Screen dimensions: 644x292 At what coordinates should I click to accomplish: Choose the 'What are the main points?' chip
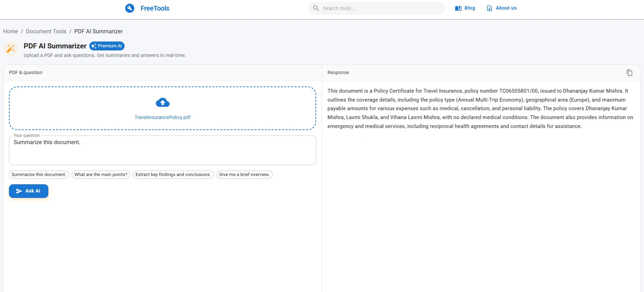pyautogui.click(x=101, y=175)
